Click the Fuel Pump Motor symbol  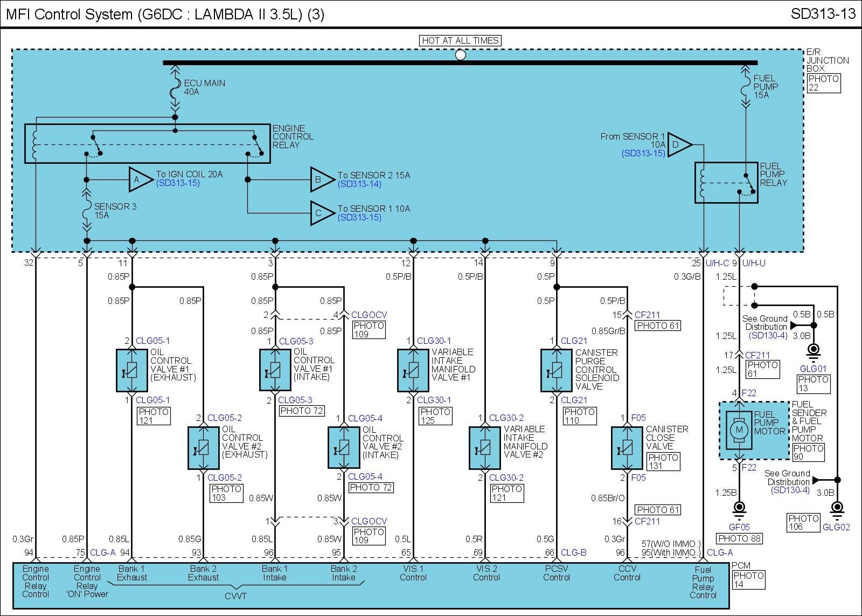click(x=739, y=430)
